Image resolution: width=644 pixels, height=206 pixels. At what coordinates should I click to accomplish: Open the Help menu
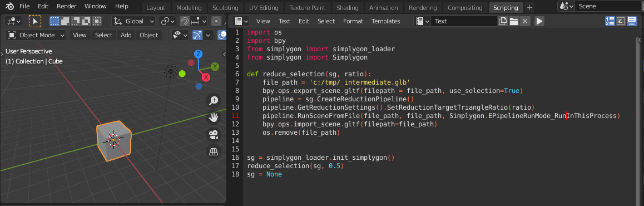(x=122, y=6)
